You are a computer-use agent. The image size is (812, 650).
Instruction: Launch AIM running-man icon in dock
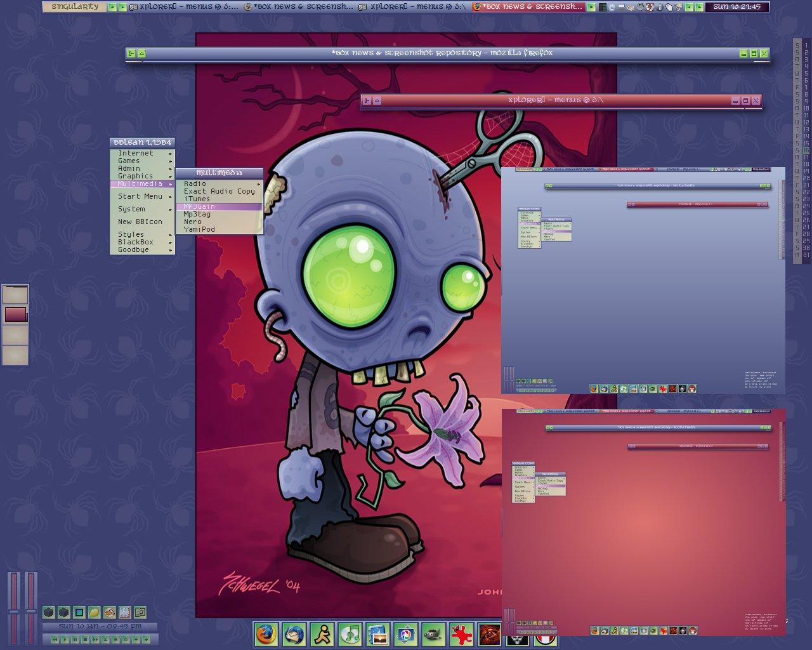[x=321, y=634]
